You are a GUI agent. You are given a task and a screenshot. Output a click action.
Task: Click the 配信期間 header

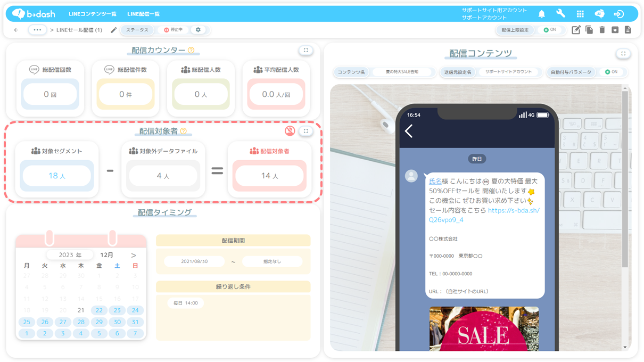tap(233, 241)
